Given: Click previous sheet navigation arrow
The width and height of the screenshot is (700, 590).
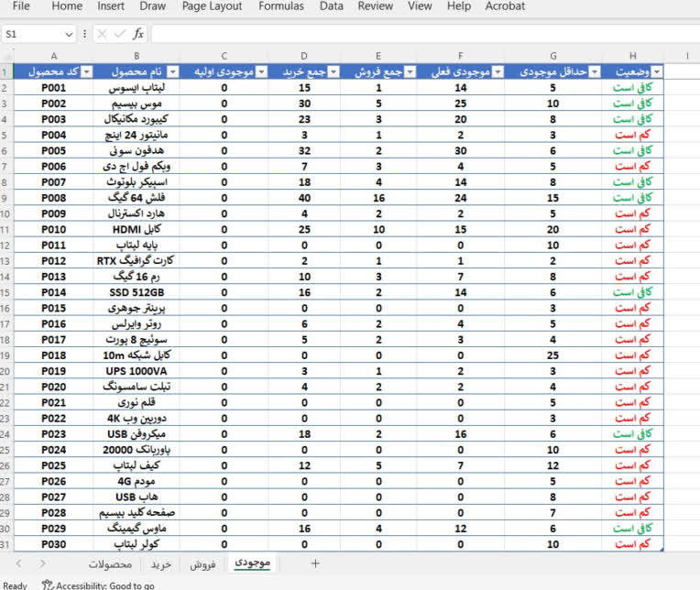Looking at the screenshot, I should coord(18,563).
